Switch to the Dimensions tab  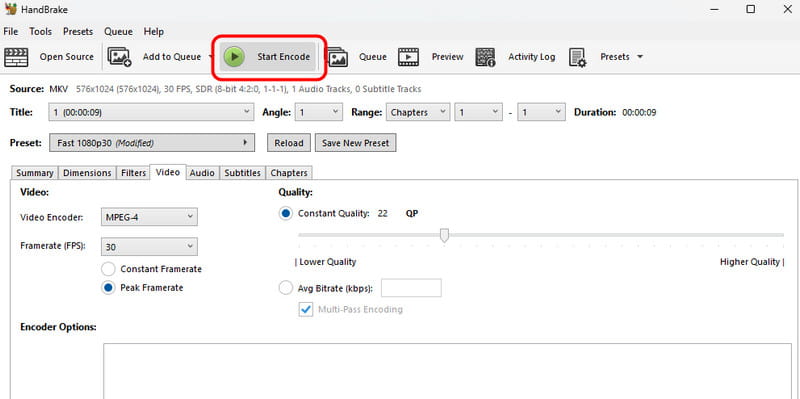87,173
